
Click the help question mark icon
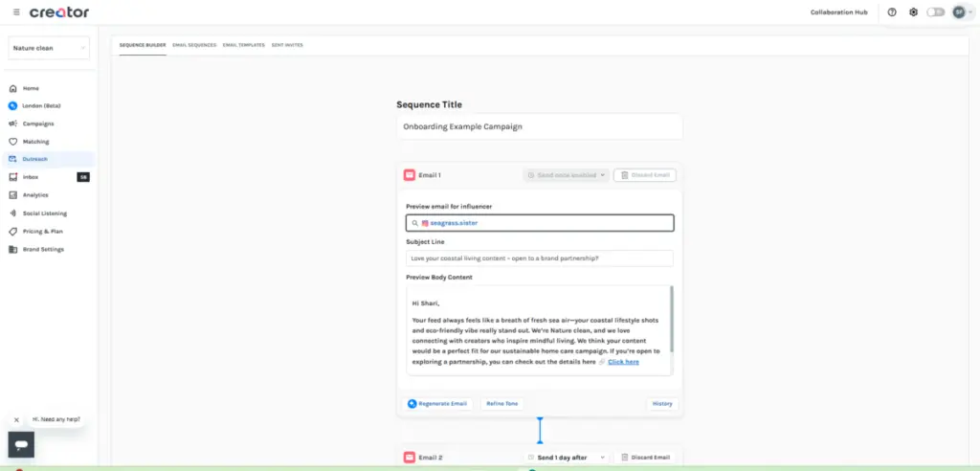892,12
